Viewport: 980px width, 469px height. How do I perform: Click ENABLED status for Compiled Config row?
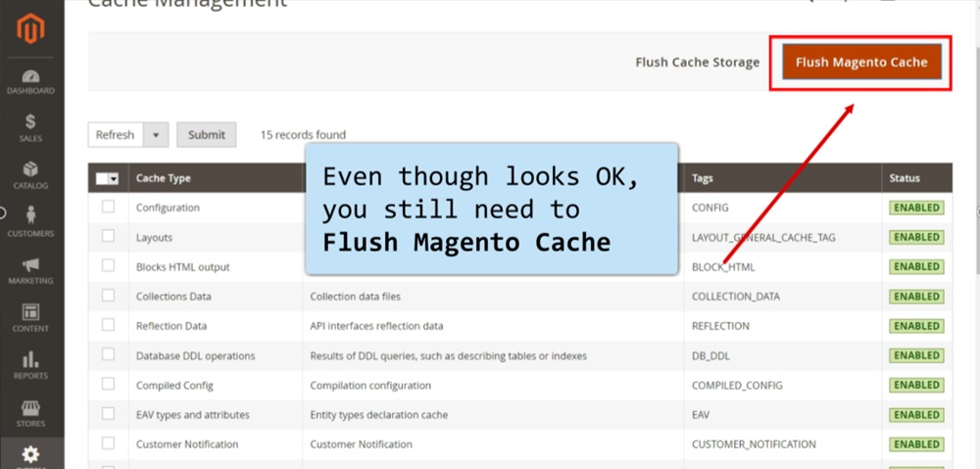[x=916, y=385]
